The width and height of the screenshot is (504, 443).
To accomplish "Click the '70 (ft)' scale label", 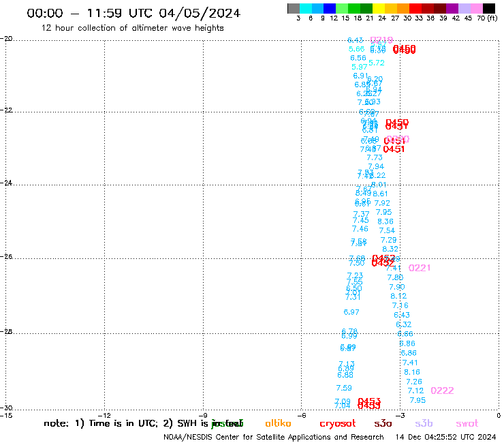I will pos(487,18).
